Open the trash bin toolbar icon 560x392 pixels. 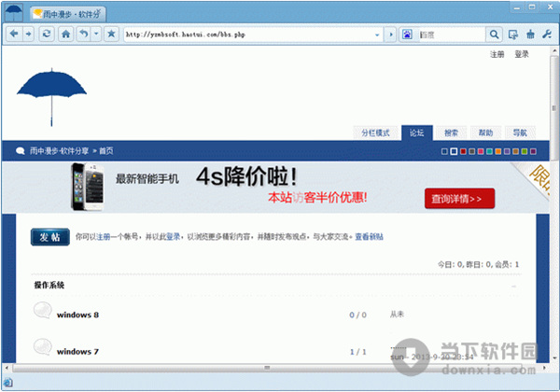click(529, 35)
